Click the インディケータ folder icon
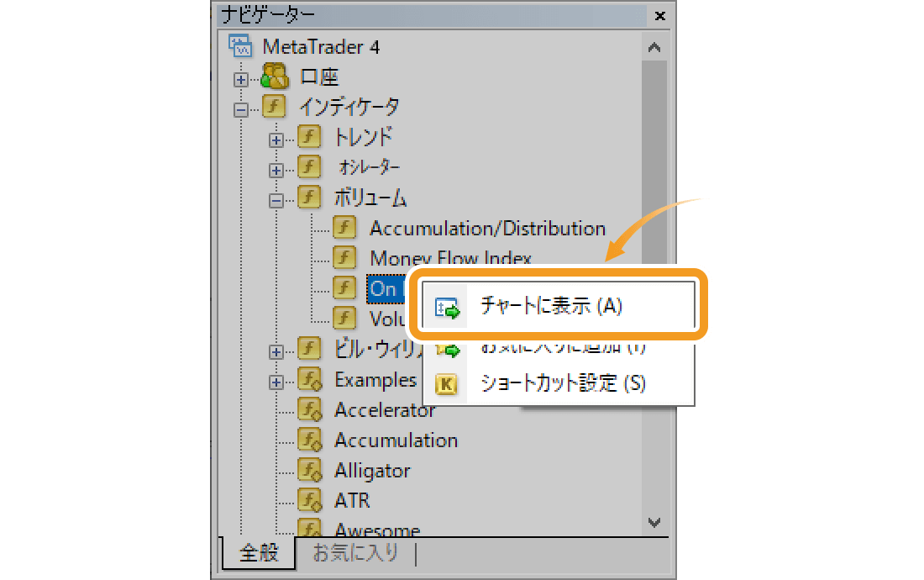924x580 pixels. pyautogui.click(x=274, y=107)
